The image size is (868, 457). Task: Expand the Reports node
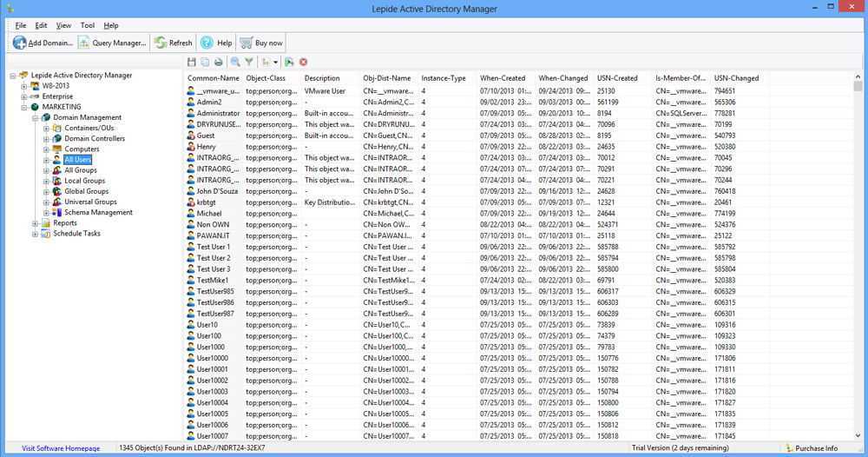click(36, 223)
